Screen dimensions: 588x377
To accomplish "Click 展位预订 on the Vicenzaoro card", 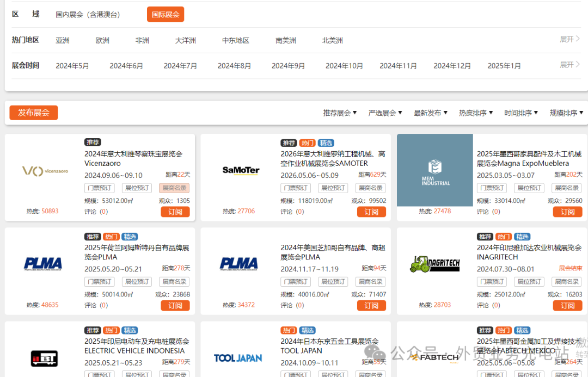I will [x=137, y=188].
